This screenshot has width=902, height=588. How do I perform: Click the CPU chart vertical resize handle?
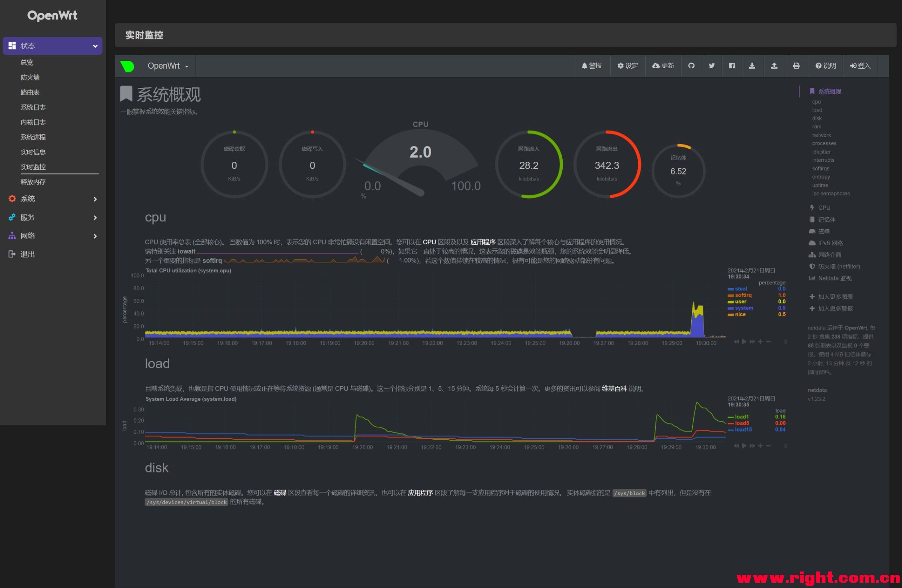[785, 342]
